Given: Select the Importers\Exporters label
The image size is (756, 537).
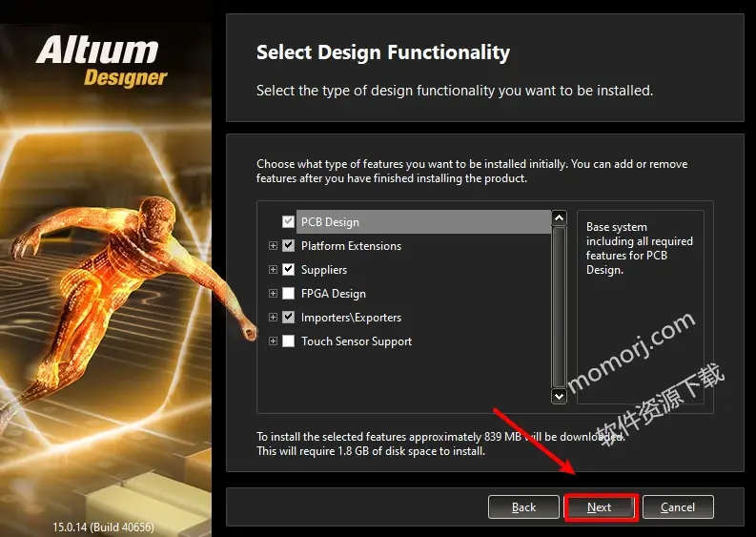Looking at the screenshot, I should [x=351, y=317].
